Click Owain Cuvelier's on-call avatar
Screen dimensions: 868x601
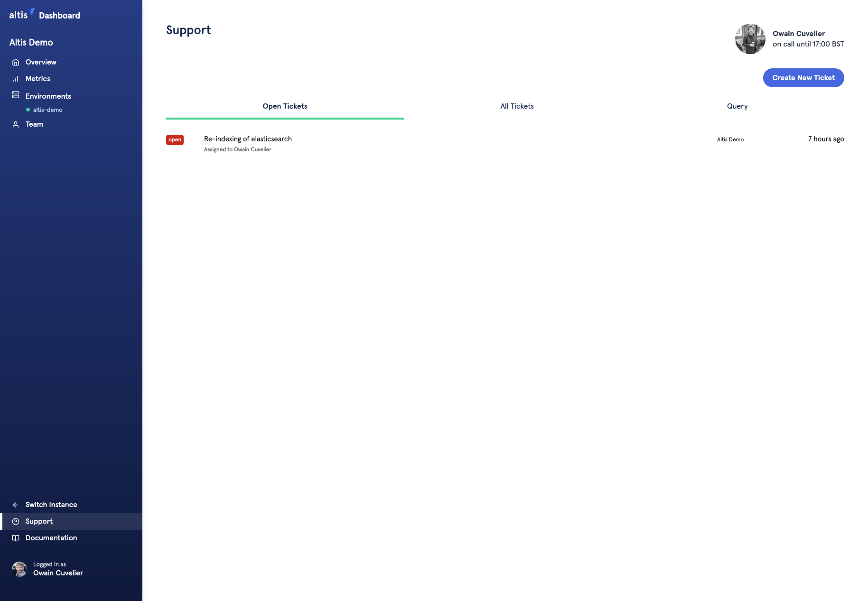(x=750, y=38)
